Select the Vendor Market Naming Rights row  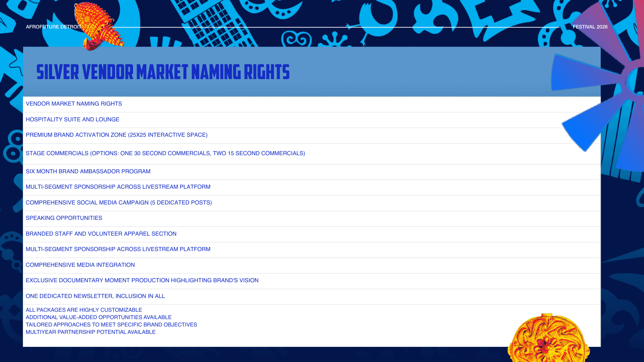pyautogui.click(x=74, y=104)
